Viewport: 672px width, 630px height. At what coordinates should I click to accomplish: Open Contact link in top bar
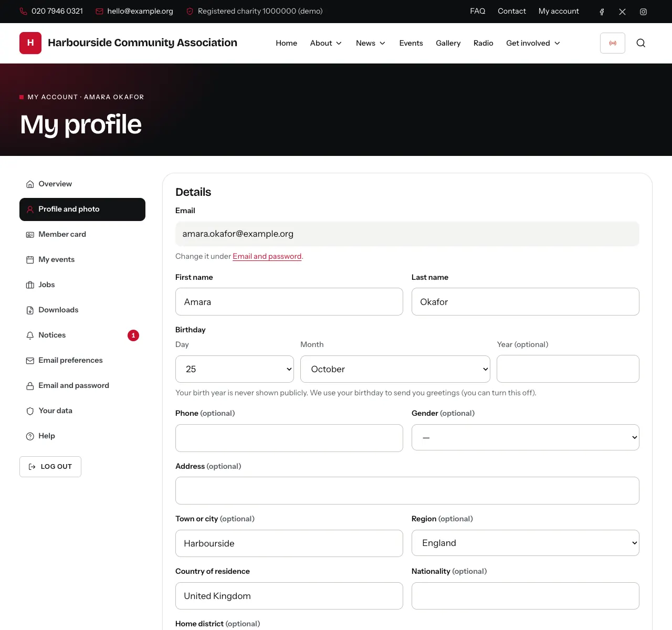(512, 11)
